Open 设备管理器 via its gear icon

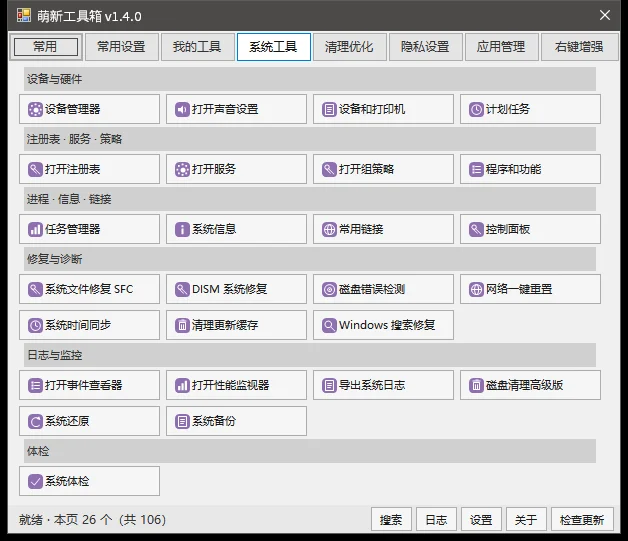click(x=35, y=109)
